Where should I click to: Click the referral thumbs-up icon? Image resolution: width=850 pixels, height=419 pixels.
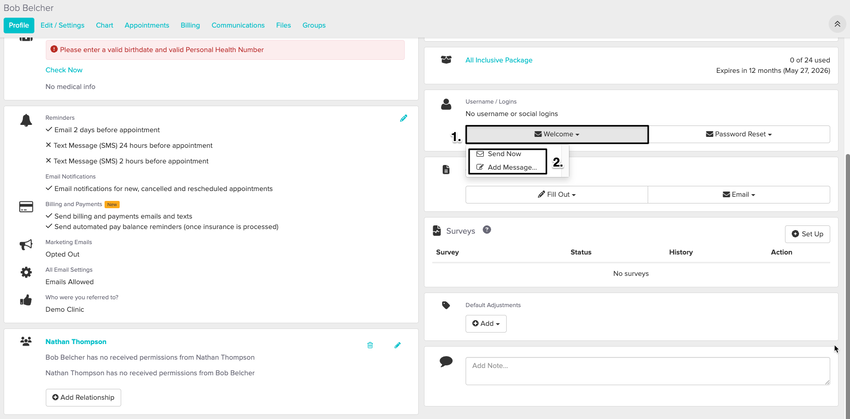point(26,300)
